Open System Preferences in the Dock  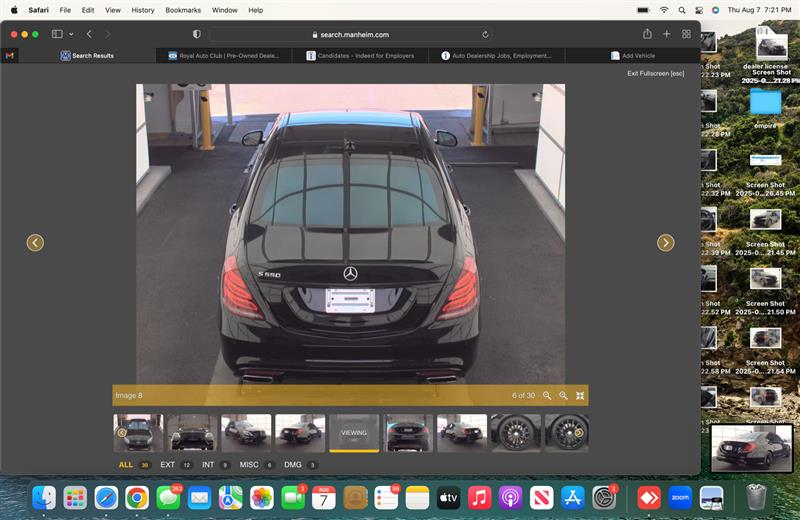pos(604,498)
